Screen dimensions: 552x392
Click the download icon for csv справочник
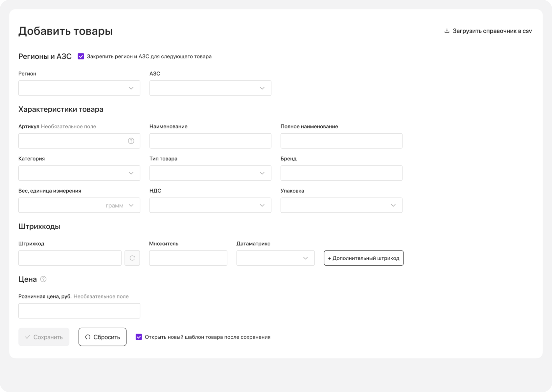point(447,31)
